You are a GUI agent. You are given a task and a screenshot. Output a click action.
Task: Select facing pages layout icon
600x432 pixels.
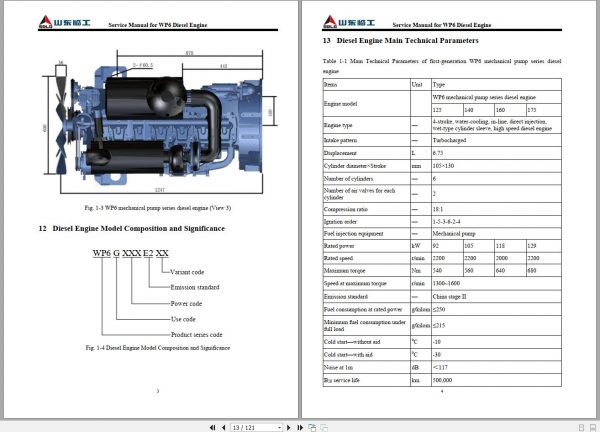pos(593,427)
